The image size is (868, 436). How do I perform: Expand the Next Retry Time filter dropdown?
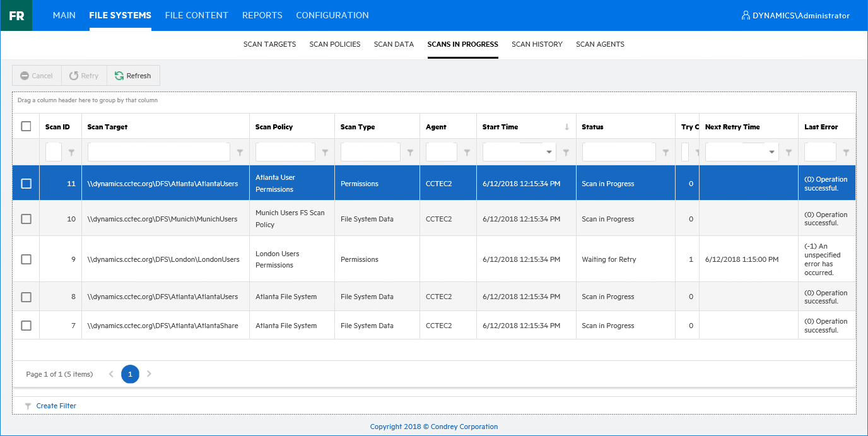coord(771,152)
